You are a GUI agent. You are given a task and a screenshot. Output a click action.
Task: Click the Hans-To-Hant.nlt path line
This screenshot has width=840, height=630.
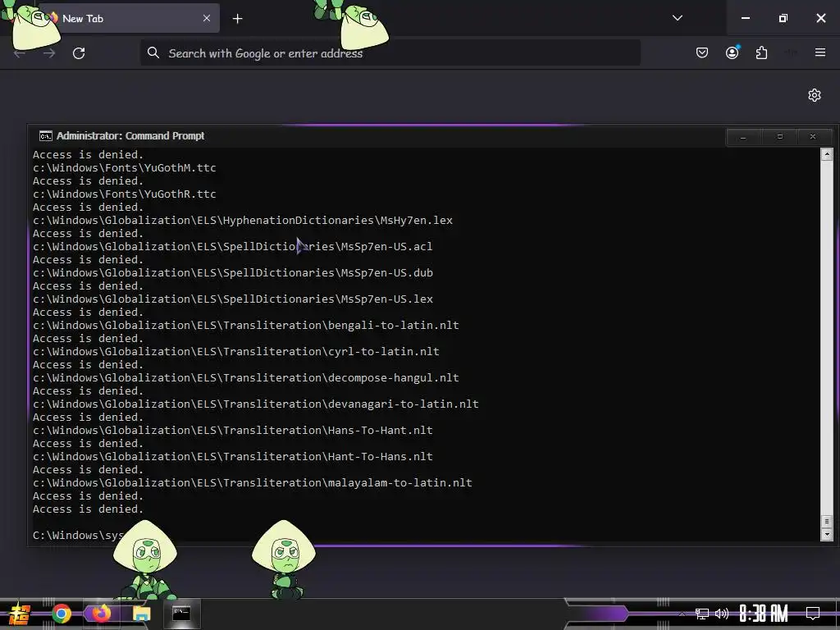[232, 430]
